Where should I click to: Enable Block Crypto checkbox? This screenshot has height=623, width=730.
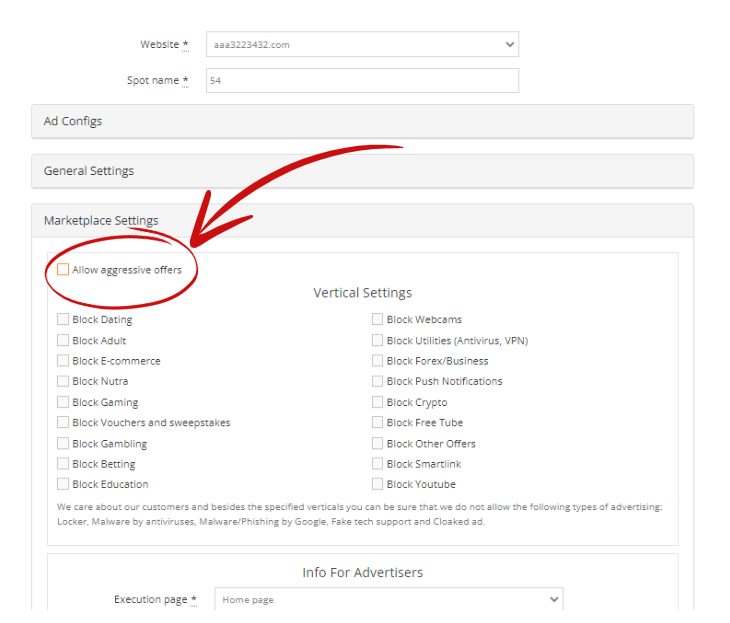tap(378, 402)
